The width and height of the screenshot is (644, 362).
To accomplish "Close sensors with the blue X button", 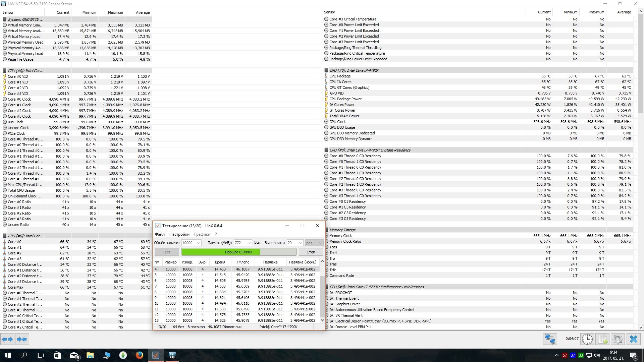I will (634, 339).
